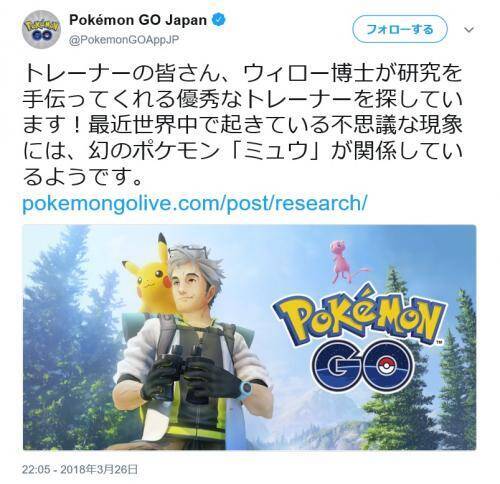Click the tweet body text paragraph
Screen dimensions: 500x484
[243, 125]
